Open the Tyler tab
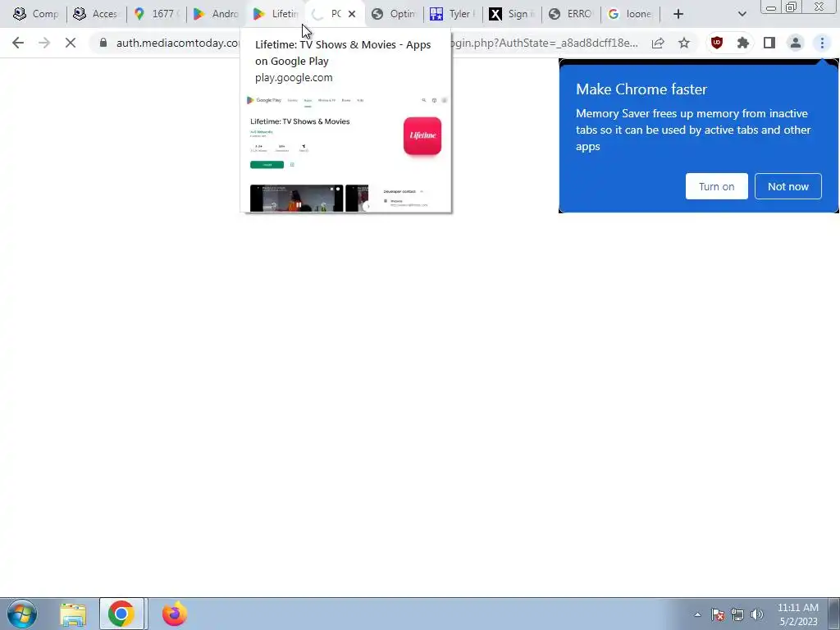840x630 pixels. (453, 14)
